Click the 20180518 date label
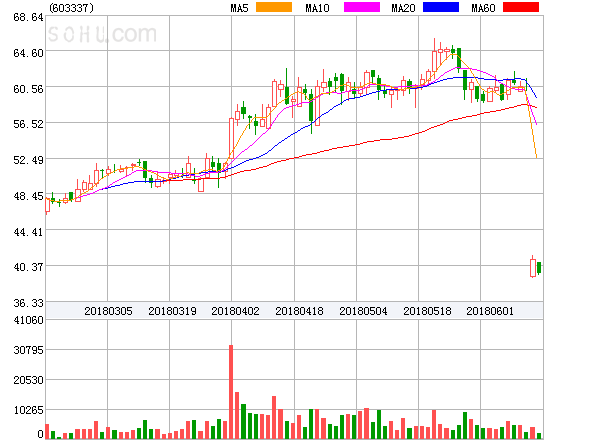Viewport: 600px width, 440px height. click(427, 311)
